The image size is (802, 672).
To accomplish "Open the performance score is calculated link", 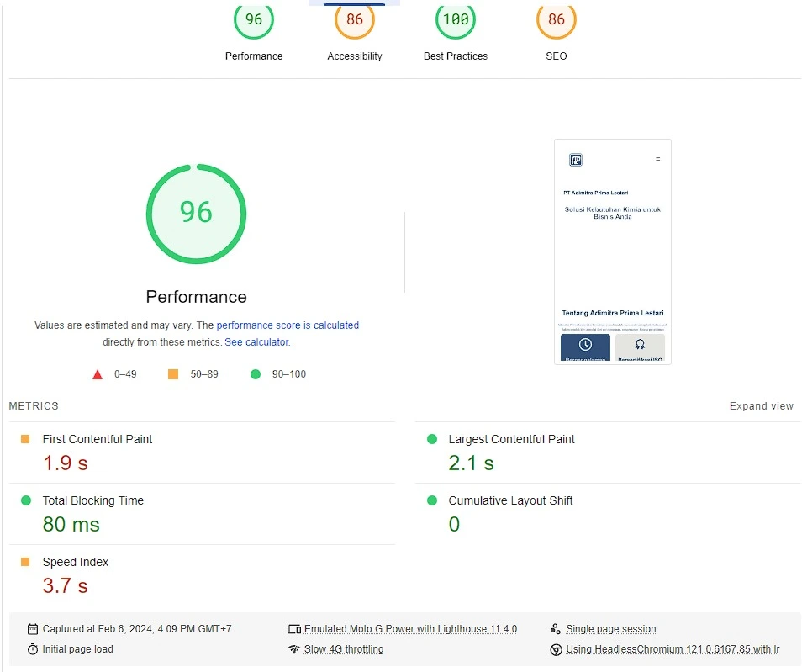I will 288,325.
